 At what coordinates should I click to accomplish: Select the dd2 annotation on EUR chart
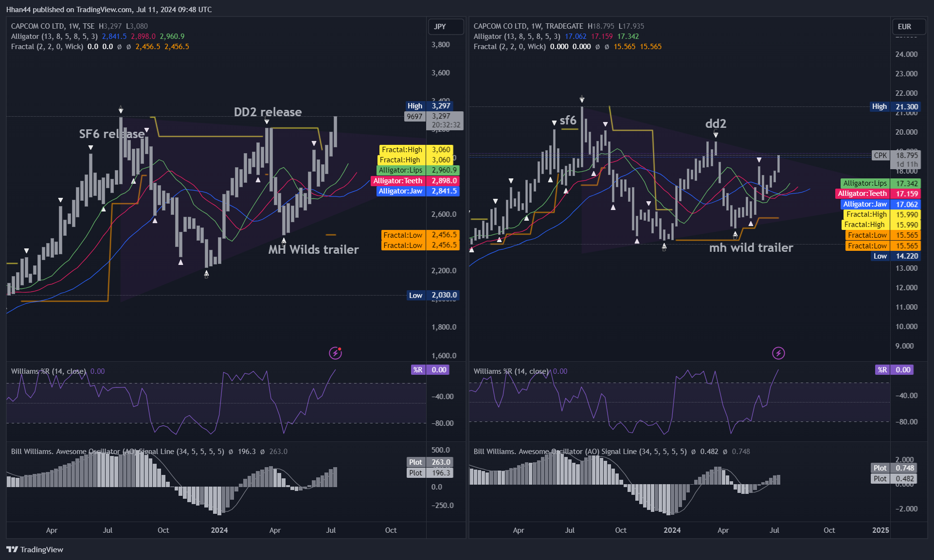(716, 123)
